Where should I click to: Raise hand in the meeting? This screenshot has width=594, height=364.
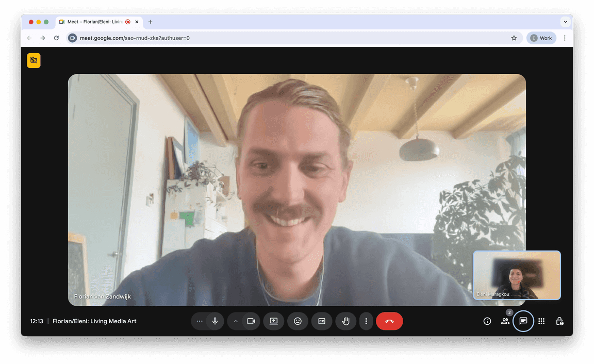(346, 321)
